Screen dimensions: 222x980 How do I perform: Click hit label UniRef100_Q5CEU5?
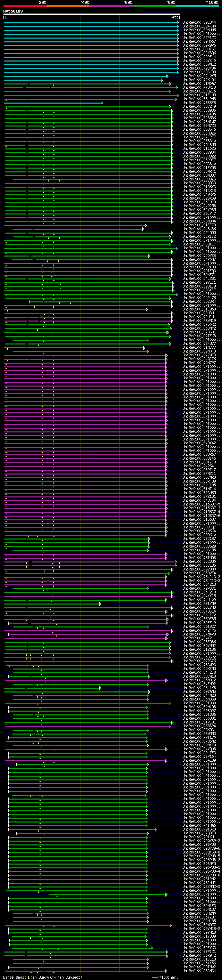click(x=199, y=565)
